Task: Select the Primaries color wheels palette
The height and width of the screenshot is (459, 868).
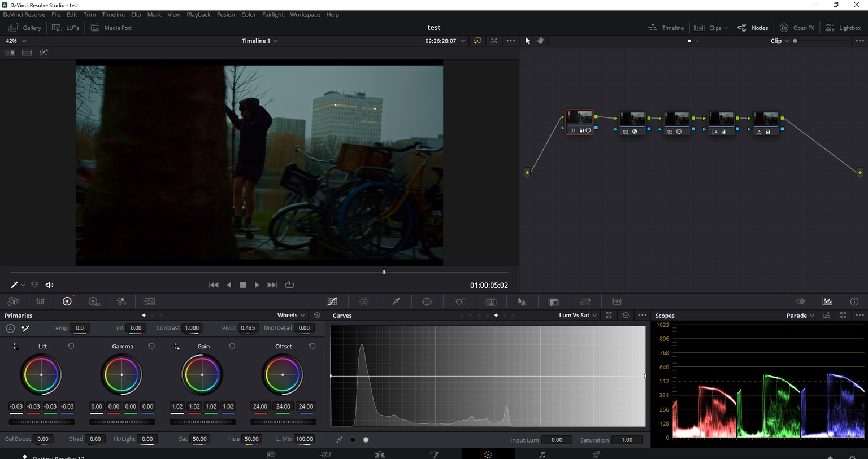Action: [67, 301]
